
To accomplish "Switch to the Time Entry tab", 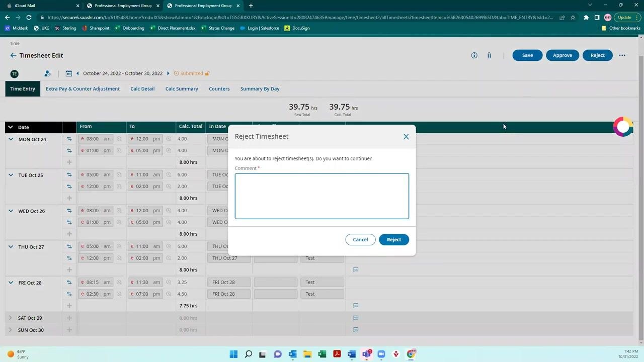I will click(x=23, y=89).
